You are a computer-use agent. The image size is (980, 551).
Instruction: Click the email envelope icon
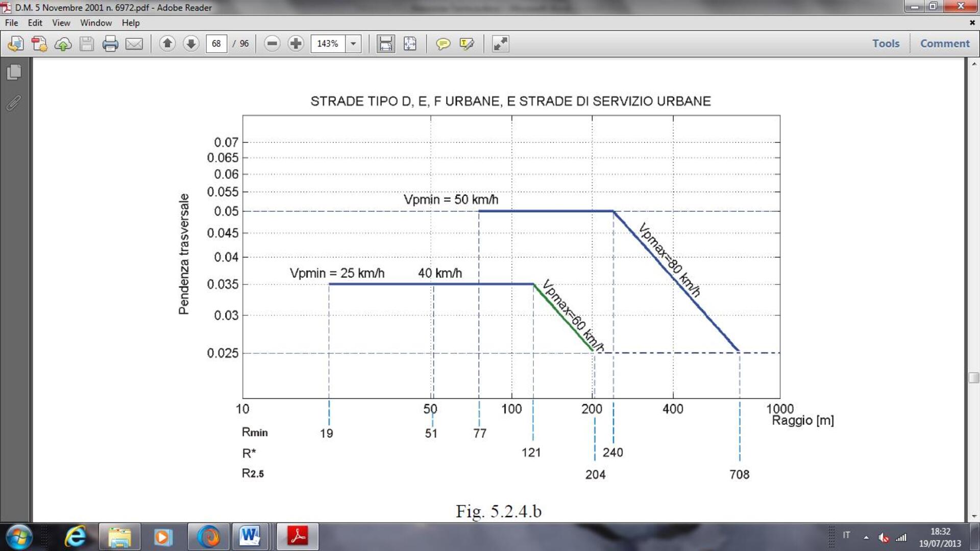click(134, 44)
